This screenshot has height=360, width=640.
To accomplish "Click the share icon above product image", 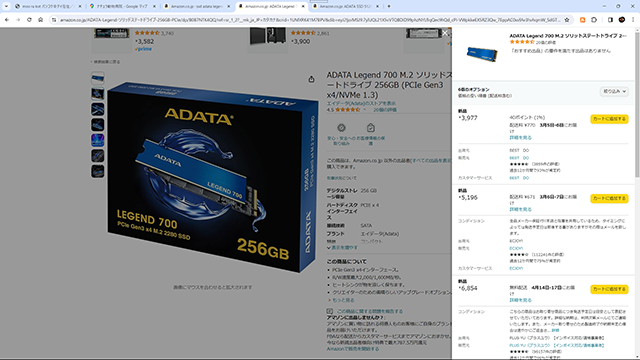I will [311, 79].
